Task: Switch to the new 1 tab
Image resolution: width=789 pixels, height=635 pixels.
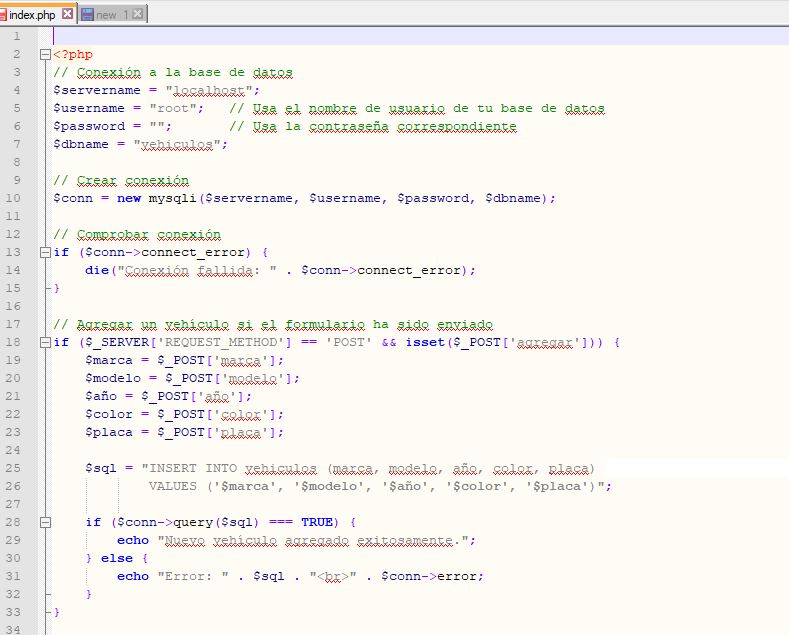Action: (105, 14)
